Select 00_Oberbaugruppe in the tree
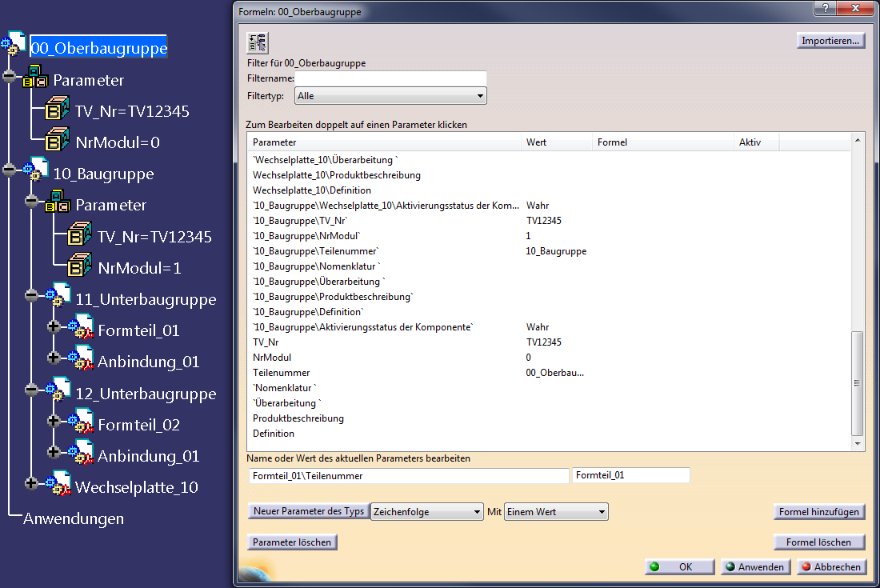This screenshot has height=588, width=880. 98,48
